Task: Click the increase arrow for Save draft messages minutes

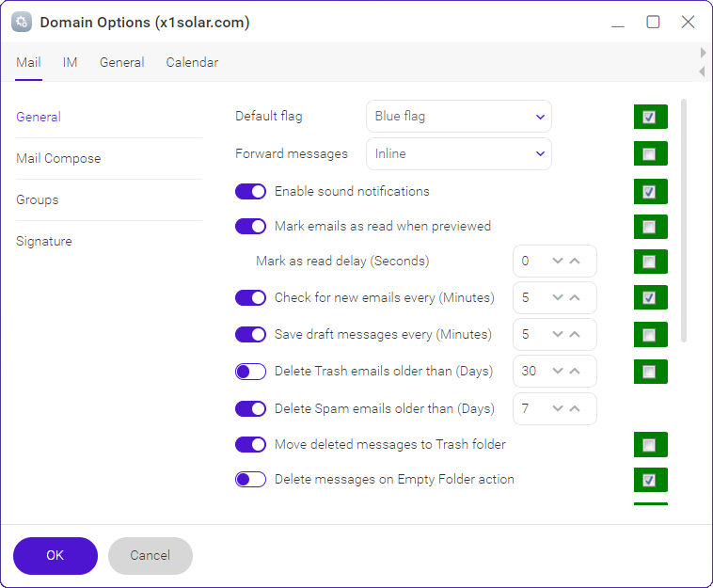Action: tap(575, 334)
